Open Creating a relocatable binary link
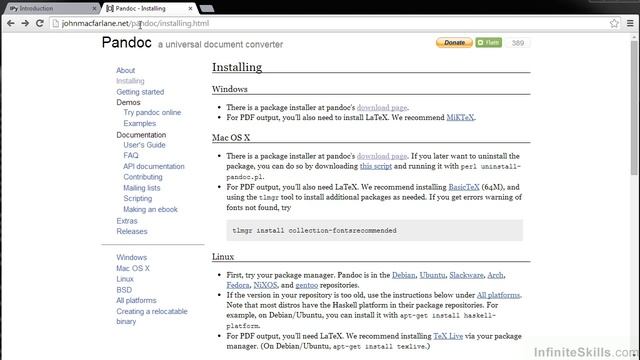This screenshot has height=360, width=640. click(x=151, y=316)
